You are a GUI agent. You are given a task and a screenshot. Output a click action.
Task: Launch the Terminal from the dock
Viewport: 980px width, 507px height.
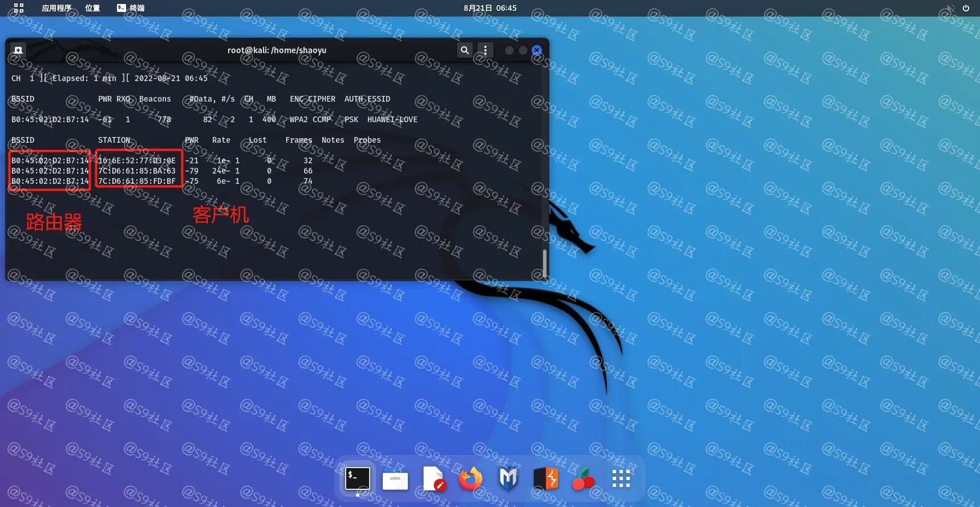pos(358,478)
